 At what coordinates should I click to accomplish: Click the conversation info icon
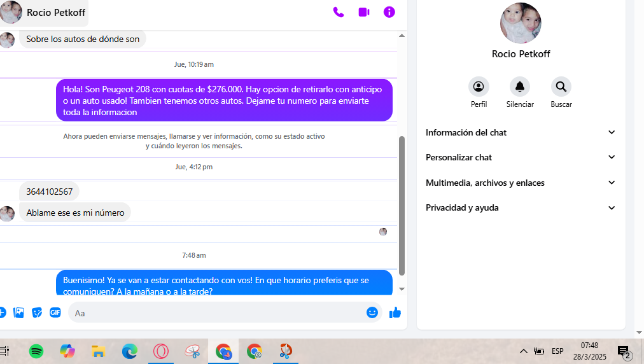pos(389,12)
